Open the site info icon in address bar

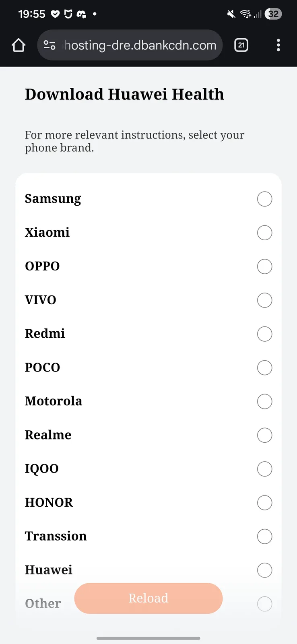coord(49,45)
